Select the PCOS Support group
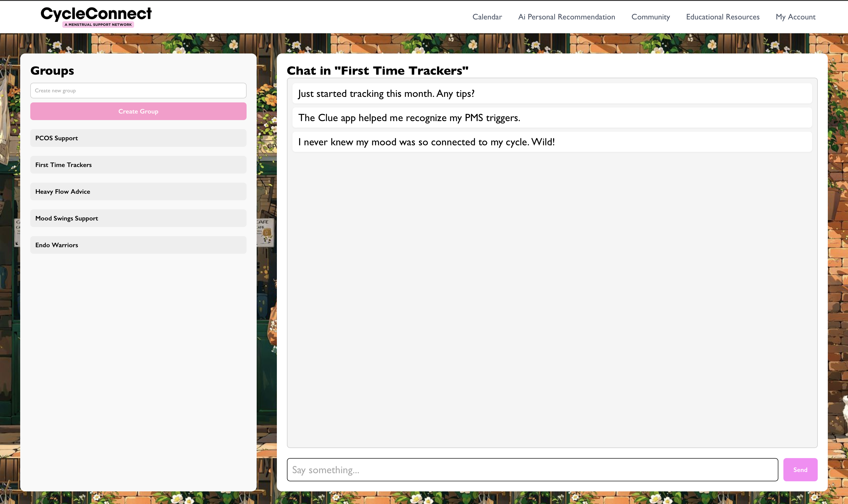Image resolution: width=848 pixels, height=504 pixels. point(138,138)
